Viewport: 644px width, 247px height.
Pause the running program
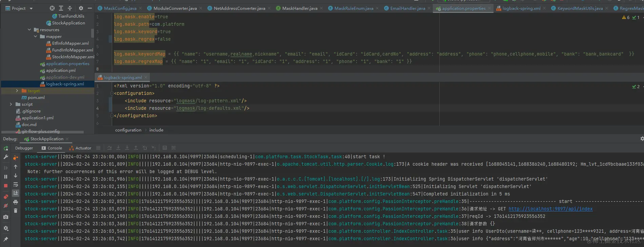coord(6,177)
